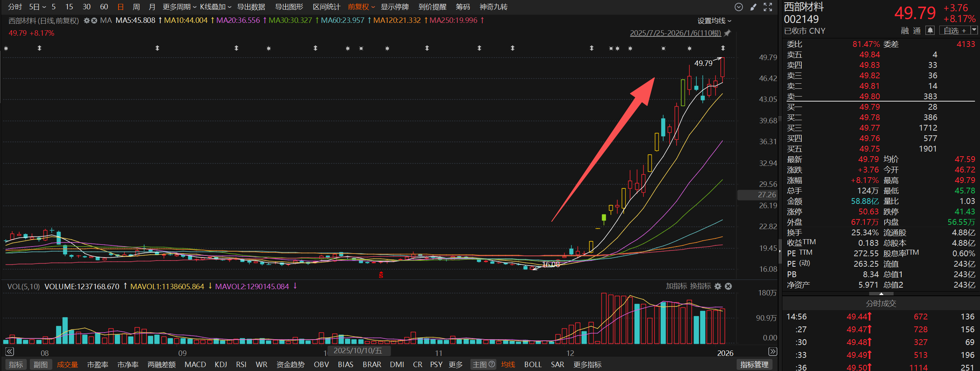Toggle the 筹码 chip distribution panel
The height and width of the screenshot is (371, 980).
pos(463,7)
